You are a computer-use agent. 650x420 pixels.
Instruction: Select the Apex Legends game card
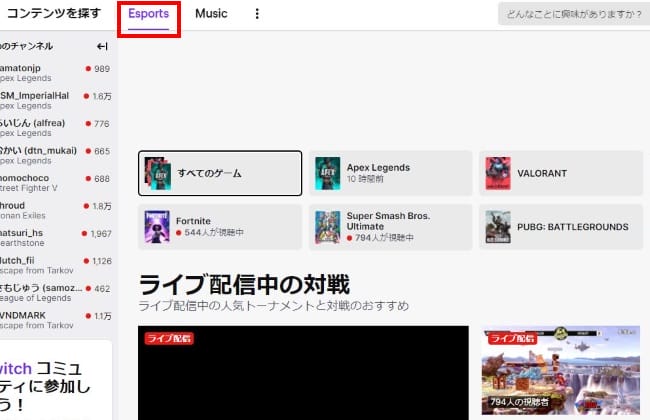click(x=390, y=173)
